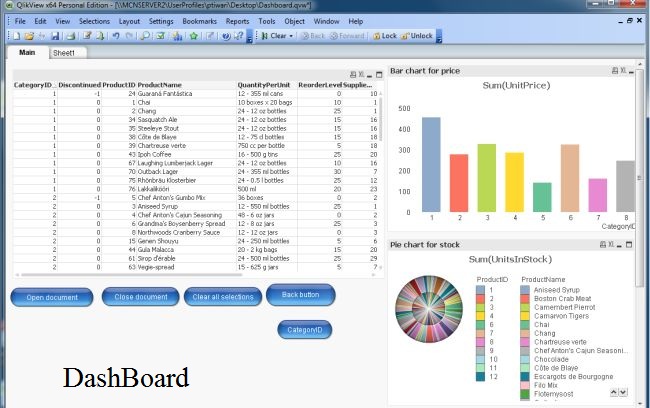Click the Undo arrow icon
Screen dimensions: 650x408
pyautogui.click(x=116, y=36)
